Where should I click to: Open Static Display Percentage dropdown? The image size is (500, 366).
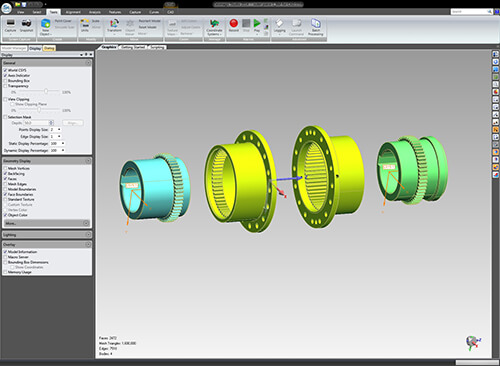[x=63, y=144]
